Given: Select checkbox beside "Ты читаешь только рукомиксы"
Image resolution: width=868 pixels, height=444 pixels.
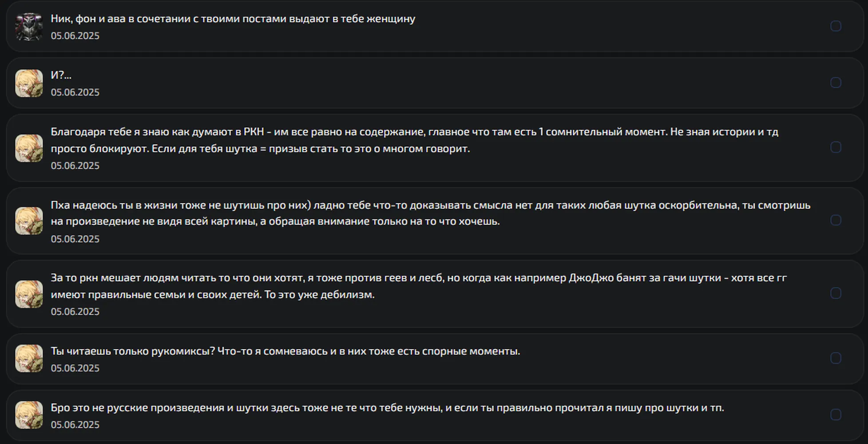Looking at the screenshot, I should (836, 358).
